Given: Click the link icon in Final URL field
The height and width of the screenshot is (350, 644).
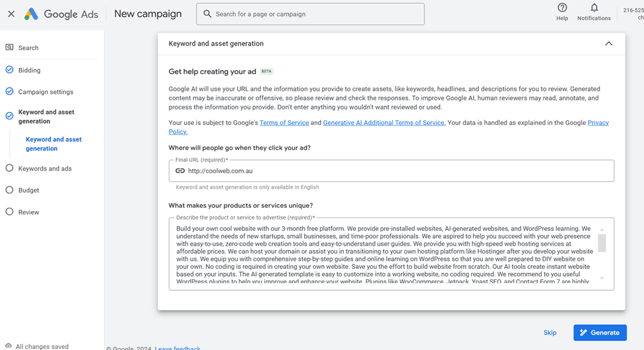Looking at the screenshot, I should (x=180, y=171).
